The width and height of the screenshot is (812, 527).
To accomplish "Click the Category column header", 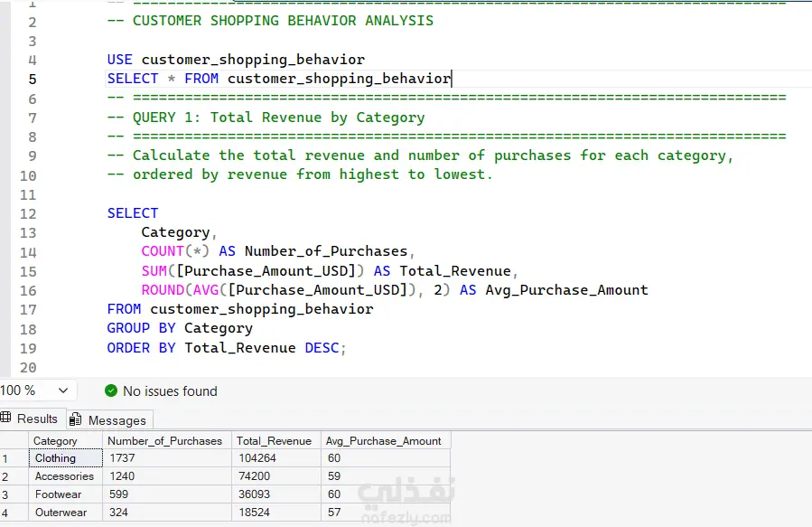I will click(x=55, y=441).
